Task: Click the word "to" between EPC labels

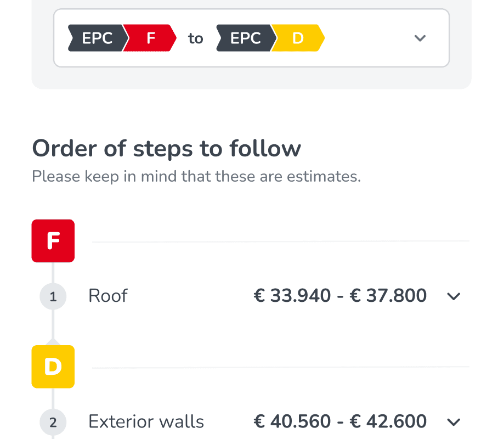Action: (x=196, y=38)
